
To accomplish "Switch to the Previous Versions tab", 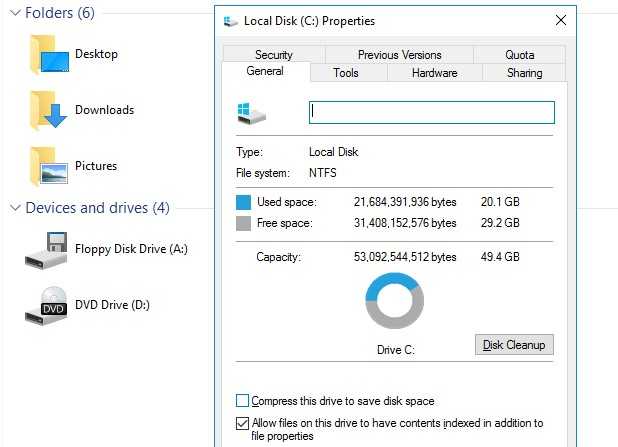I will pos(399,55).
